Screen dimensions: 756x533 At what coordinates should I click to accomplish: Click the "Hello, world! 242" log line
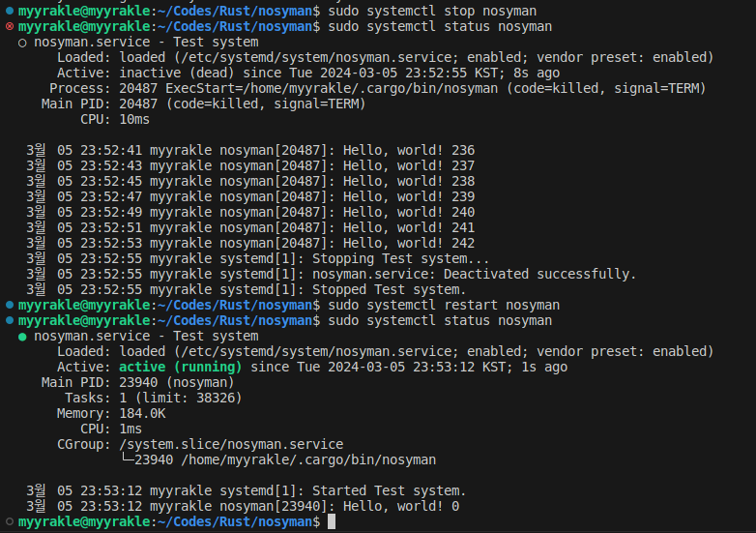[409, 243]
